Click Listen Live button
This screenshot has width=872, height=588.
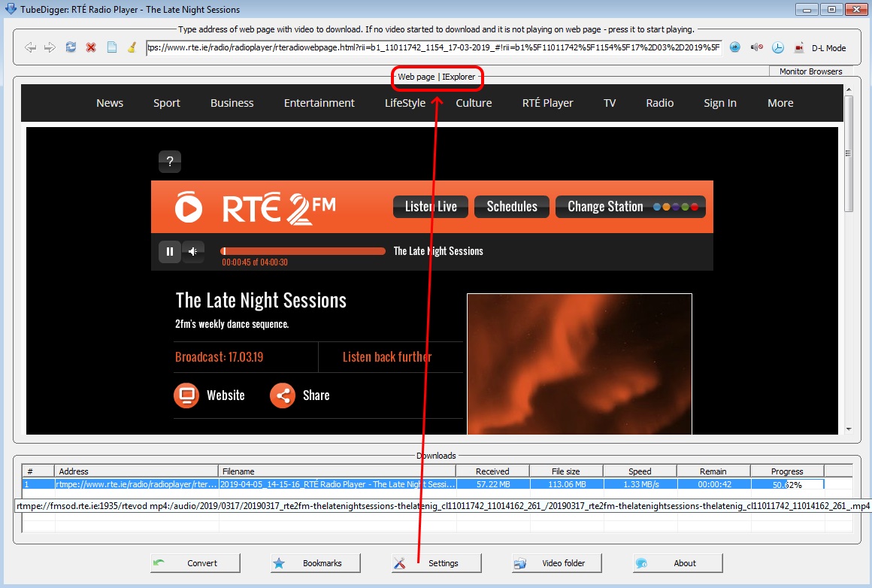point(431,206)
